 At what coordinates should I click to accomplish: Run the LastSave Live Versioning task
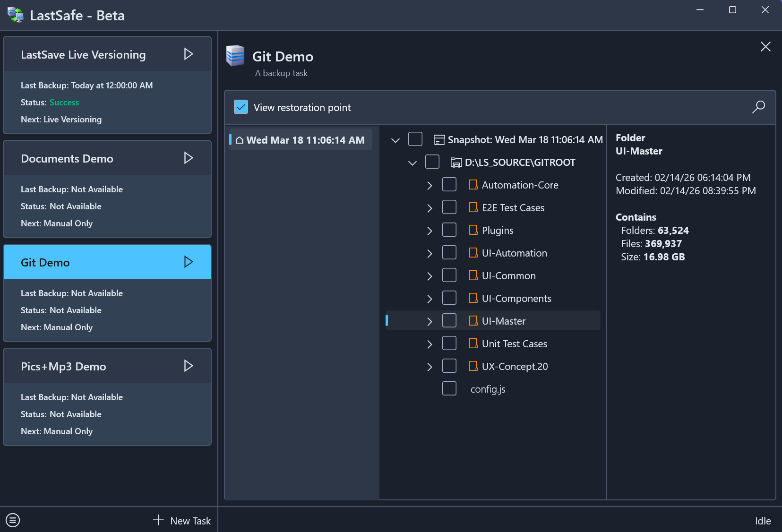click(x=189, y=54)
